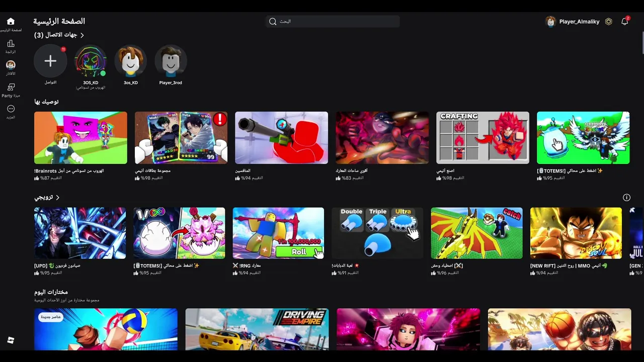Open the sniper red chair game thumbnail

(281, 138)
